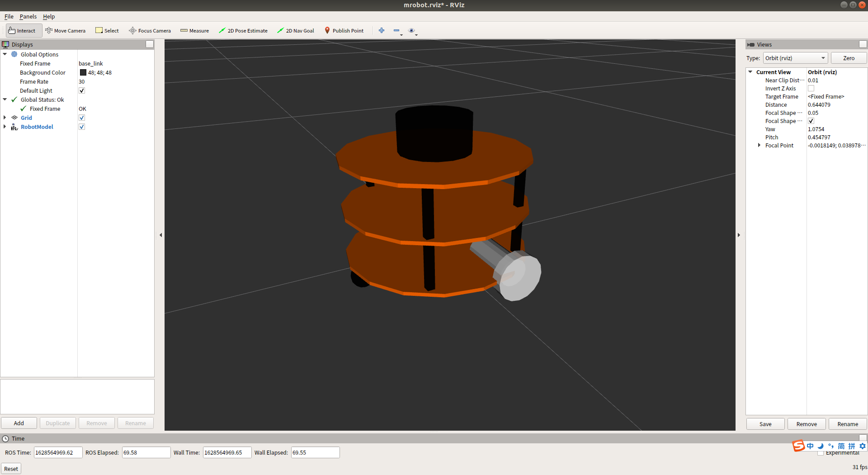Enable the Invert Z Axis checkbox

811,89
